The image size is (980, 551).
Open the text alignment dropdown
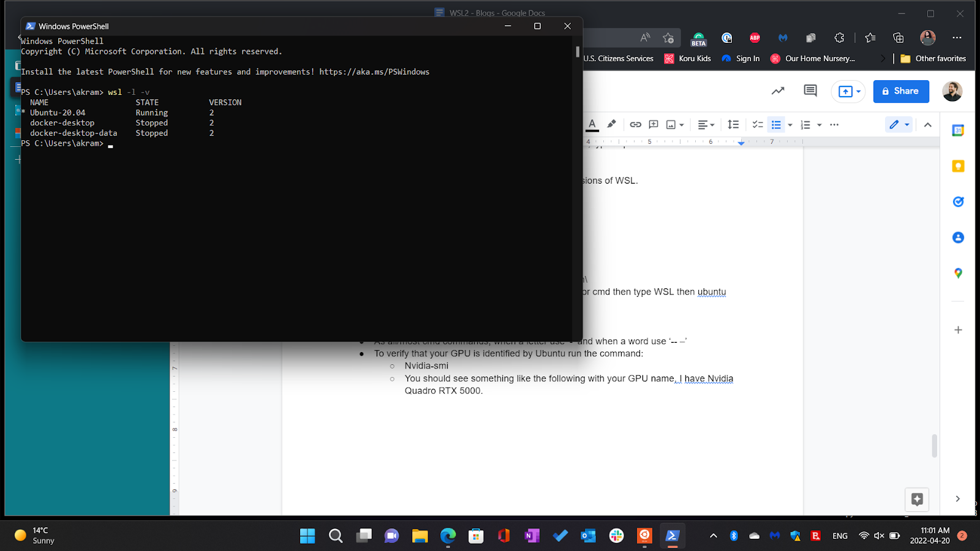point(706,125)
